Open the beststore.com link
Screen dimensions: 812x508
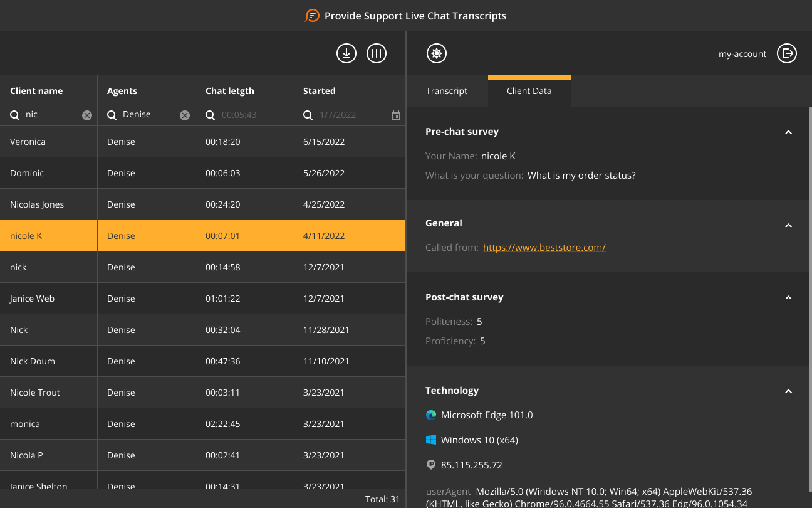pyautogui.click(x=544, y=247)
